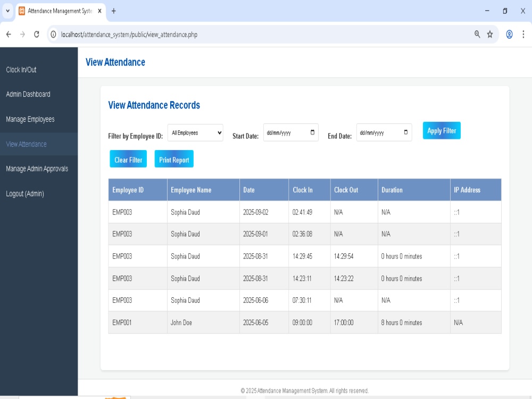Reload the page with refresh icon
The image size is (532, 399).
37,34
